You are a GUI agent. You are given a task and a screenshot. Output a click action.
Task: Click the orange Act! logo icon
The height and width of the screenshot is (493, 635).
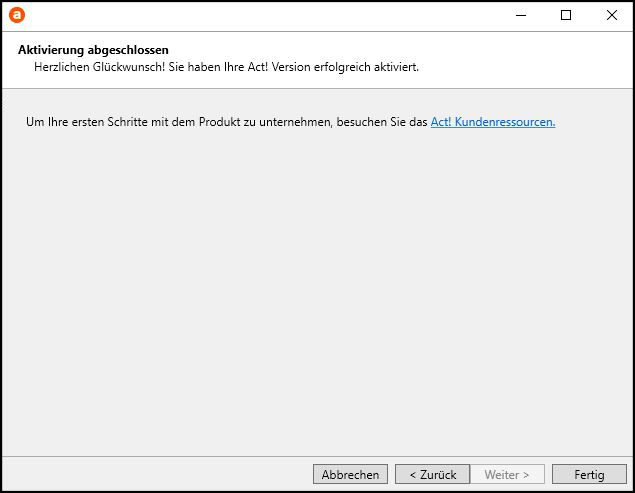[17, 15]
